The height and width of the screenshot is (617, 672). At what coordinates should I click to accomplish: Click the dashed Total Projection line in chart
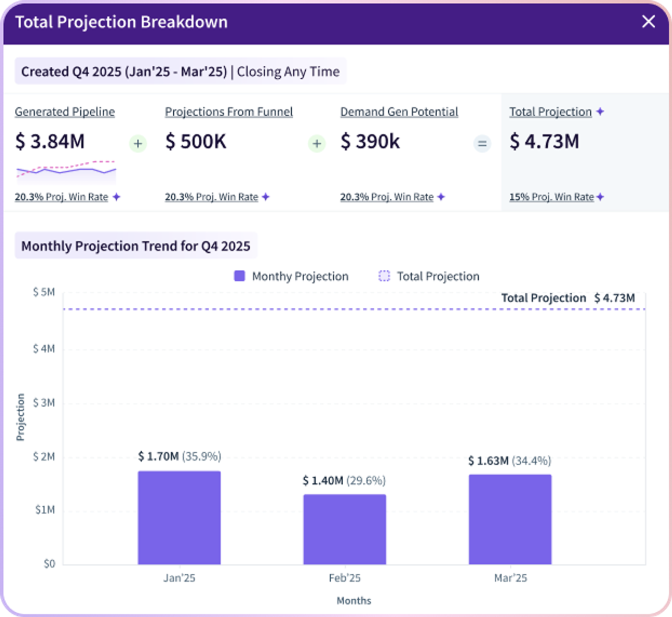(354, 309)
